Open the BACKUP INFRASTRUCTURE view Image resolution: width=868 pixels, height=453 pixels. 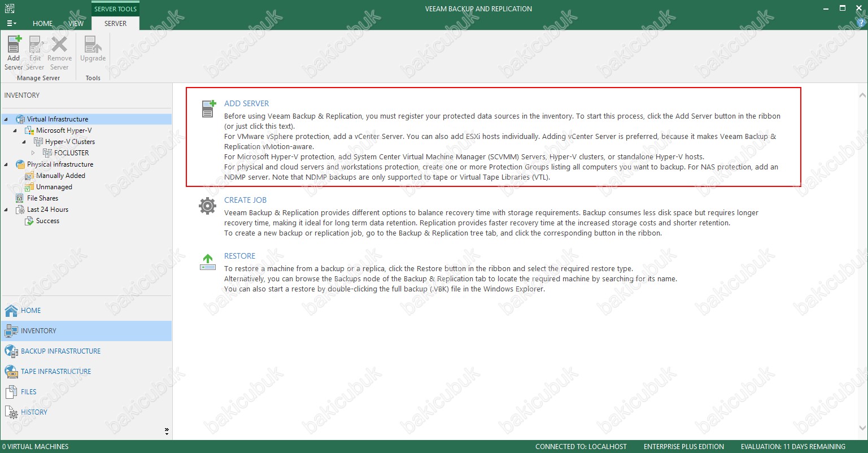coord(86,351)
